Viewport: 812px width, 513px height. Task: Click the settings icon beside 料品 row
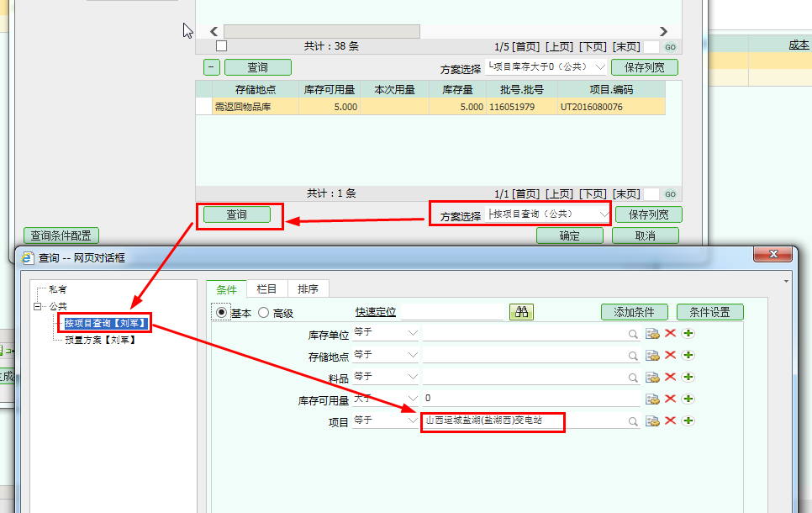pyautogui.click(x=652, y=378)
